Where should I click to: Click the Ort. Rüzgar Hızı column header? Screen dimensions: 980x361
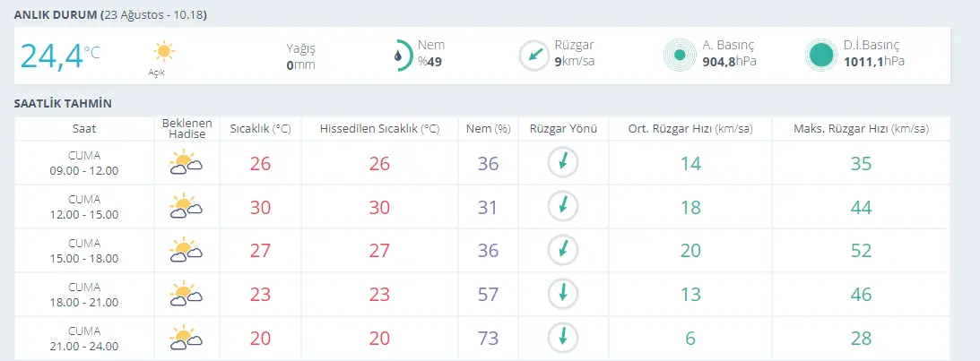689,129
